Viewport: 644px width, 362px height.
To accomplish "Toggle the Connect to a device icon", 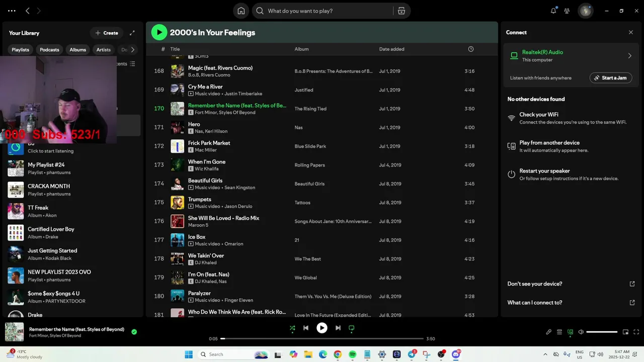I will tap(570, 332).
